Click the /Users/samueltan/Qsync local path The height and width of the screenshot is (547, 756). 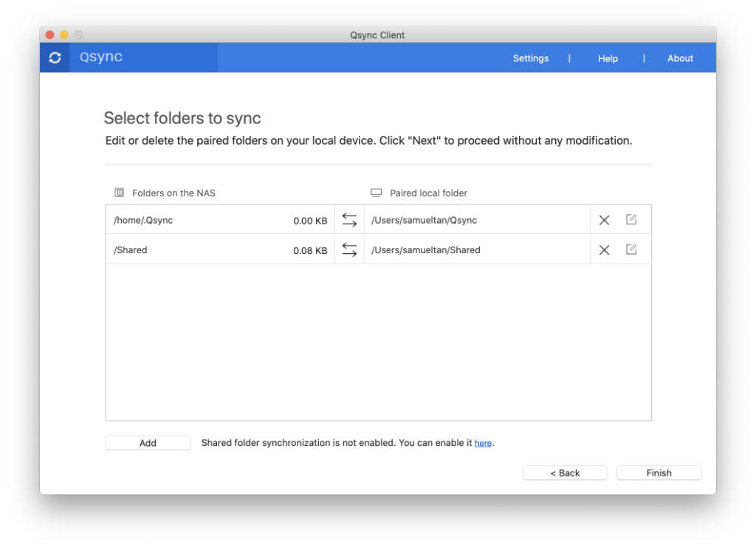[x=425, y=220]
